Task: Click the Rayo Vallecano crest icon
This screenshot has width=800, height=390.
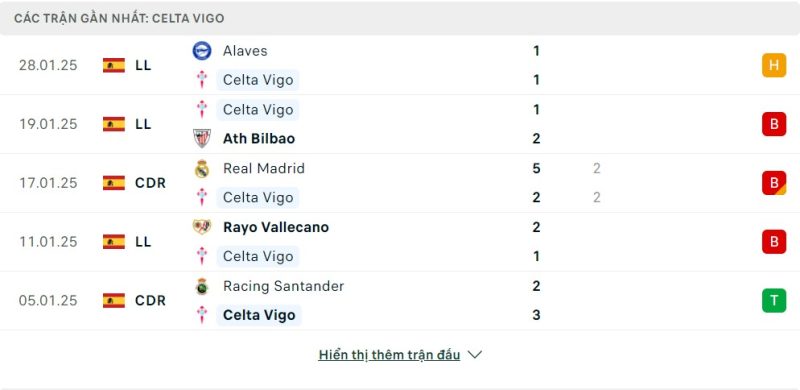Action: tap(202, 227)
